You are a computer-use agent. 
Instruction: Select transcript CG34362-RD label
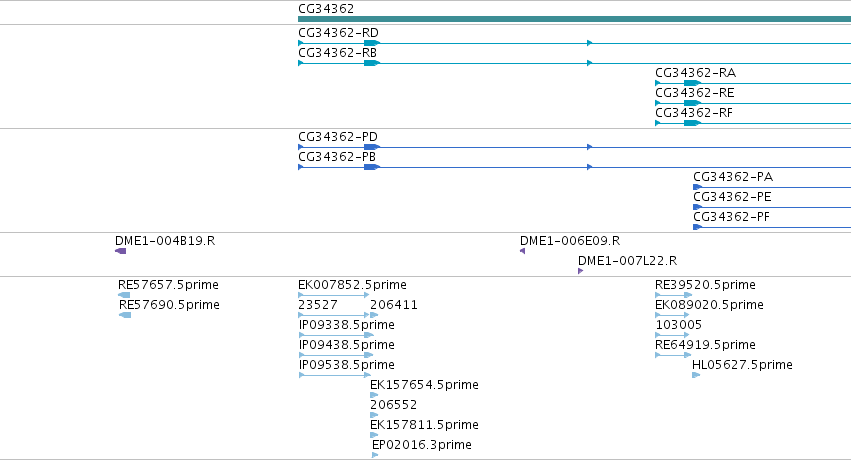click(x=338, y=33)
